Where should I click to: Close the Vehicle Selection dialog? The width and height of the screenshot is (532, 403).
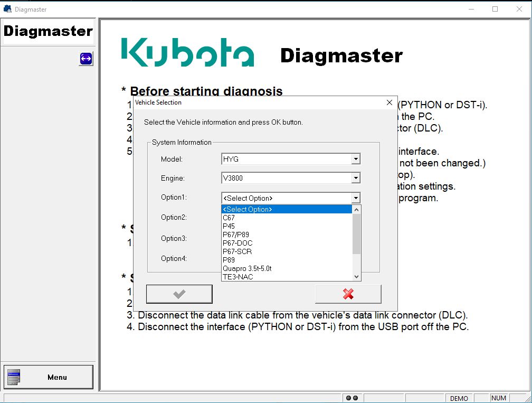click(389, 102)
